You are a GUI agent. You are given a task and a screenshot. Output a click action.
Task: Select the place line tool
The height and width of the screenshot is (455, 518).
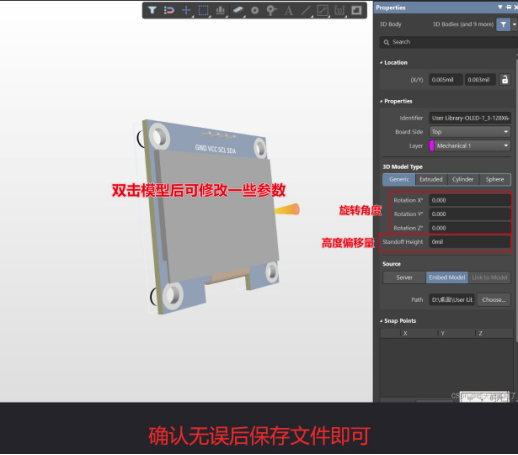(305, 10)
